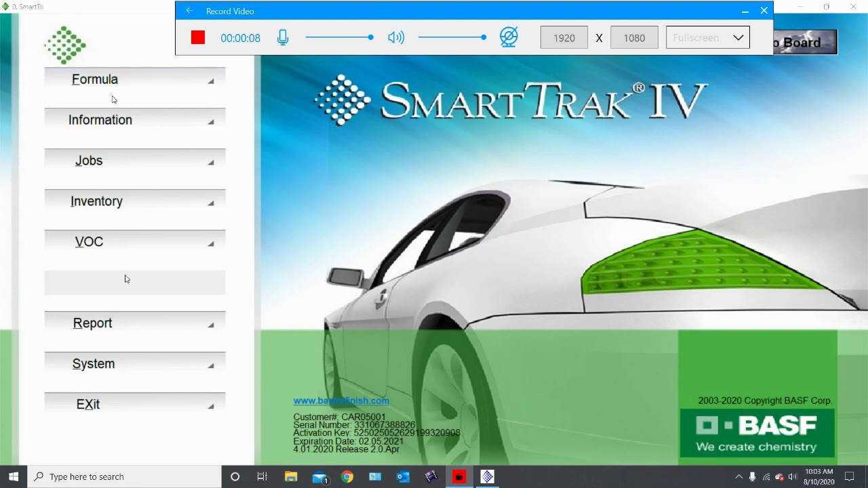This screenshot has width=868, height=488.
Task: Click the cloud sync error tray icon
Action: click(x=779, y=476)
